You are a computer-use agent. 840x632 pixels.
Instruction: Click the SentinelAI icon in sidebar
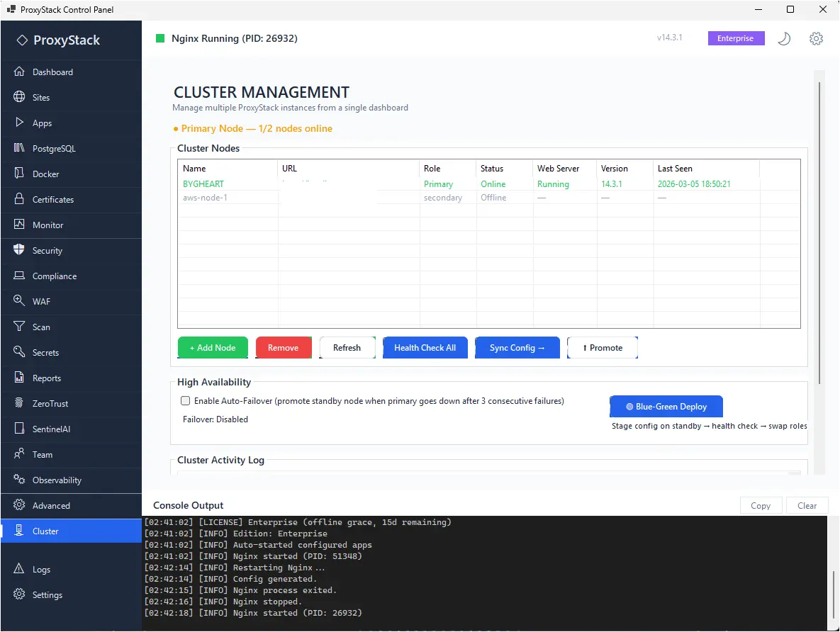(x=19, y=429)
